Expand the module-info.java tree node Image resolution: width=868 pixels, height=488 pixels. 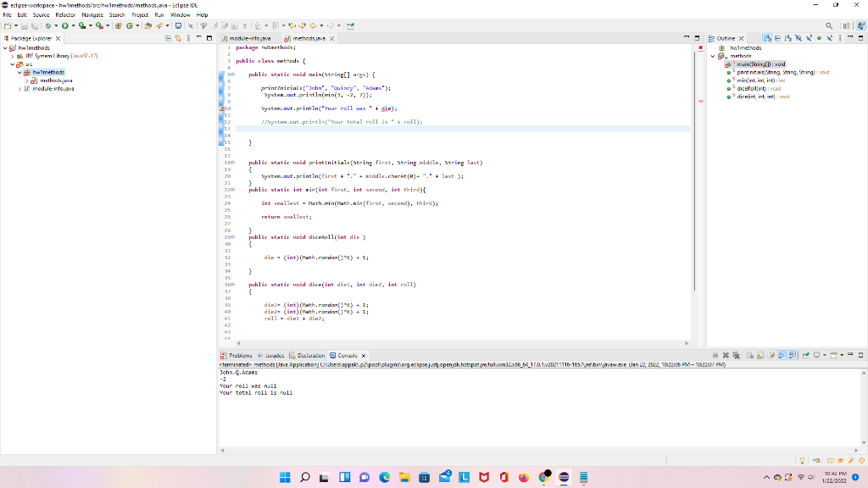(20, 88)
